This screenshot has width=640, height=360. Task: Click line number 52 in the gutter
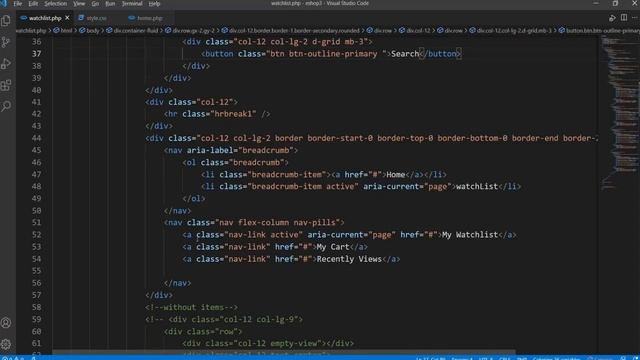click(36, 235)
